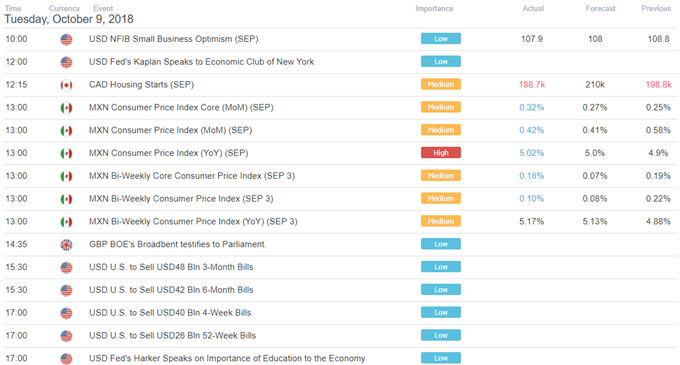Click Medium badge for Consumer Price Index Core (MoM)
The height and width of the screenshot is (365, 680).
[441, 107]
